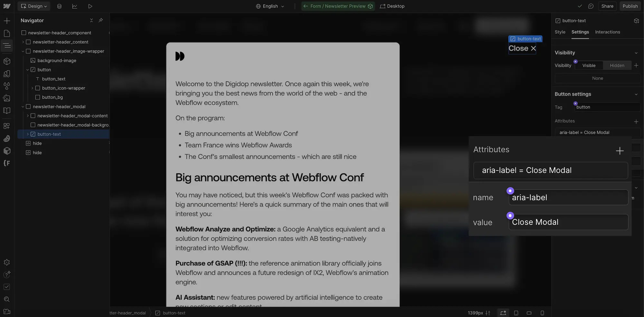Select button_bg item in Navigator
The width and height of the screenshot is (644, 317).
tap(52, 97)
